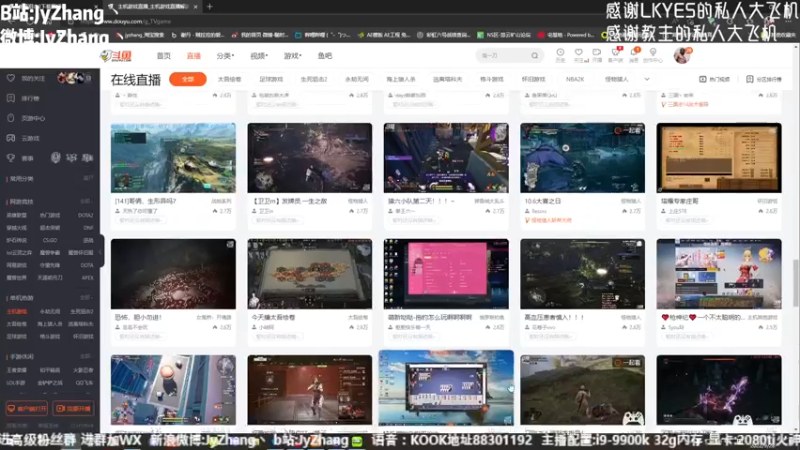Click the user avatar in header

coord(681,55)
